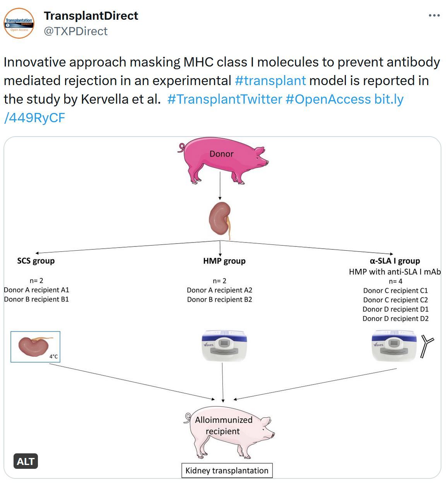Image resolution: width=448 pixels, height=487 pixels.
Task: Click the TransplantDirect display name
Action: (x=91, y=16)
